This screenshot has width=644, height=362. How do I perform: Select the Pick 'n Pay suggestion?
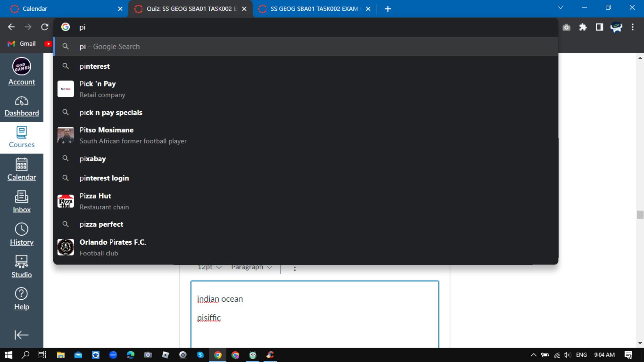click(x=306, y=89)
